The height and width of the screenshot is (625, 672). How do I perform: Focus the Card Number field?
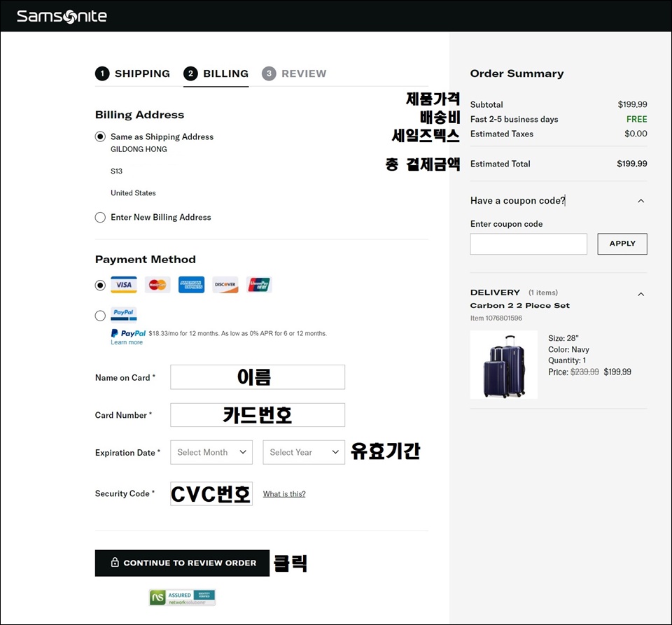pyautogui.click(x=258, y=414)
